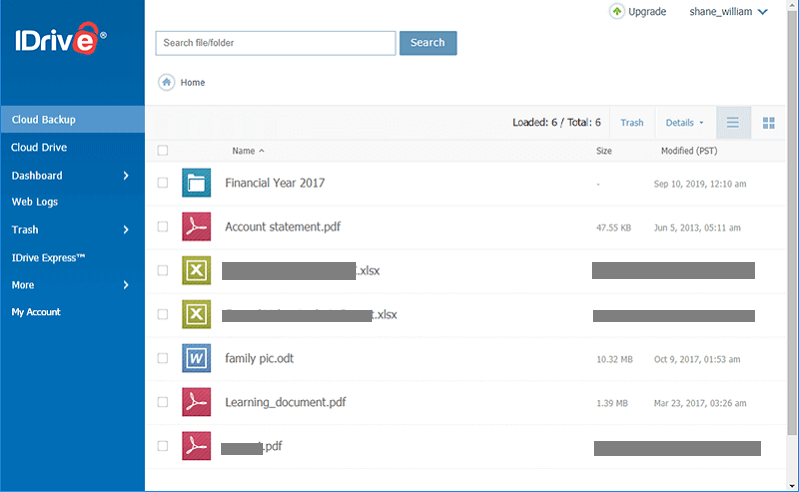This screenshot has width=799, height=492.
Task: Click the Modified (PST) column header
Action: point(689,151)
